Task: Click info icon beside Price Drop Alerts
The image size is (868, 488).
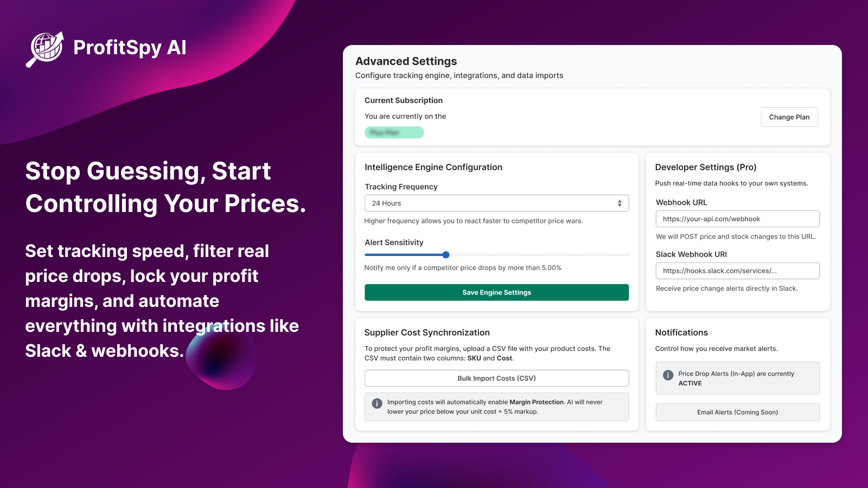Action: 668,375
